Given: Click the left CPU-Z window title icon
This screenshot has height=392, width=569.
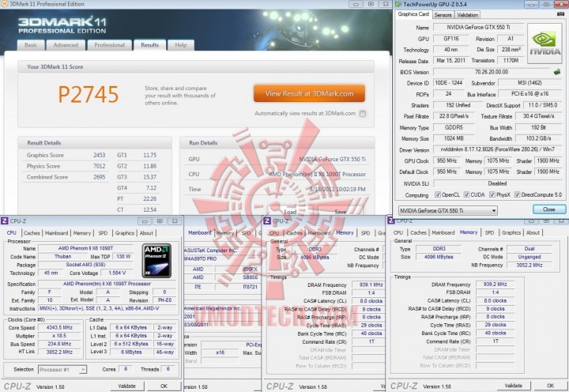Looking at the screenshot, I should [x=5, y=221].
